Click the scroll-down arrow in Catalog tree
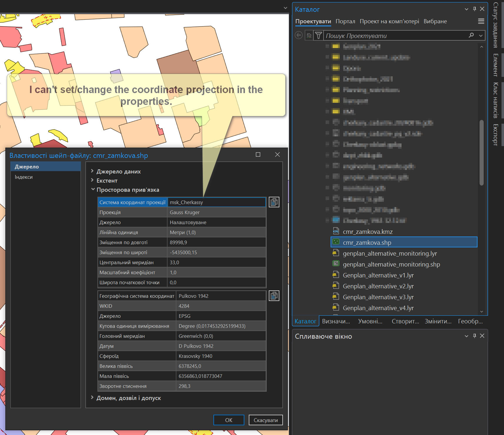 pos(482,311)
